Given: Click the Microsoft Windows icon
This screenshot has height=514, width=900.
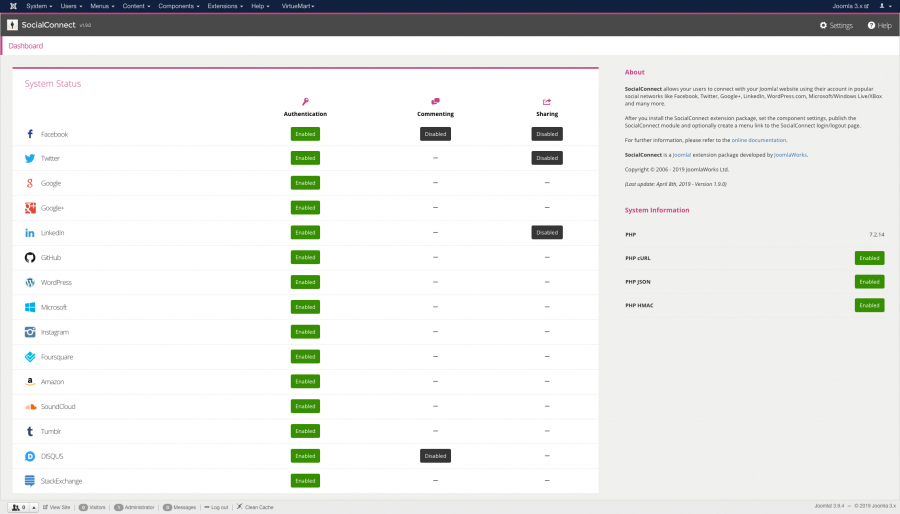Looking at the screenshot, I should (x=30, y=307).
